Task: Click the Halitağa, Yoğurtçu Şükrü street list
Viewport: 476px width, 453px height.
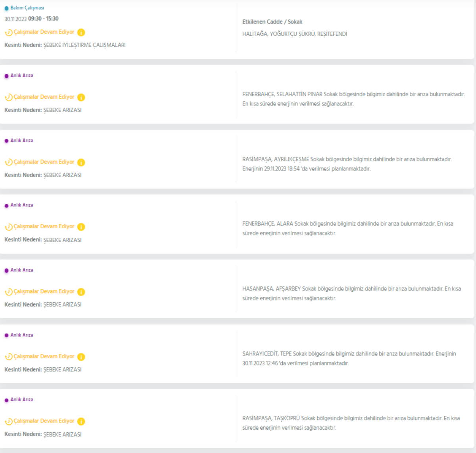Action: point(294,34)
